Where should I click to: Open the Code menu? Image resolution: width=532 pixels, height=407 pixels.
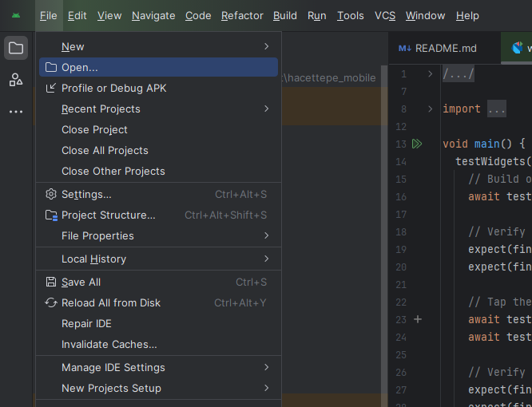coord(198,16)
